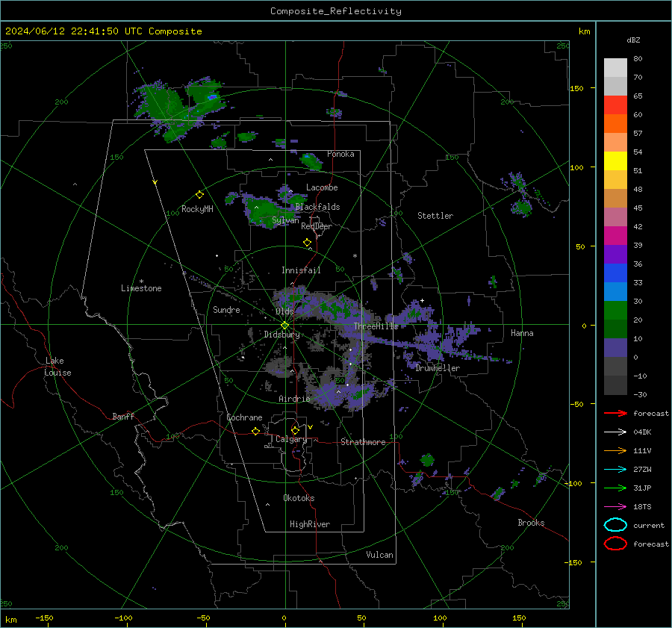672x628 pixels.
Task: Click the Vulcan label
Action: click(x=379, y=555)
